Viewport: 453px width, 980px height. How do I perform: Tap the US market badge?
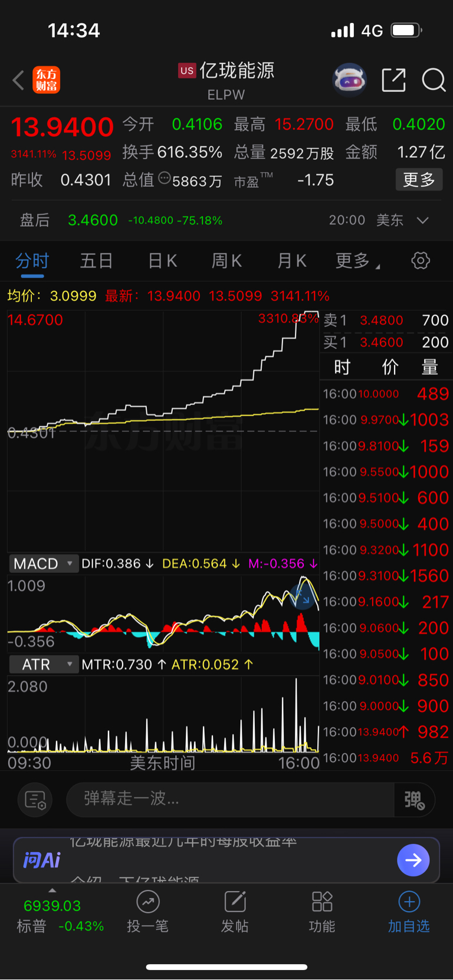point(187,71)
